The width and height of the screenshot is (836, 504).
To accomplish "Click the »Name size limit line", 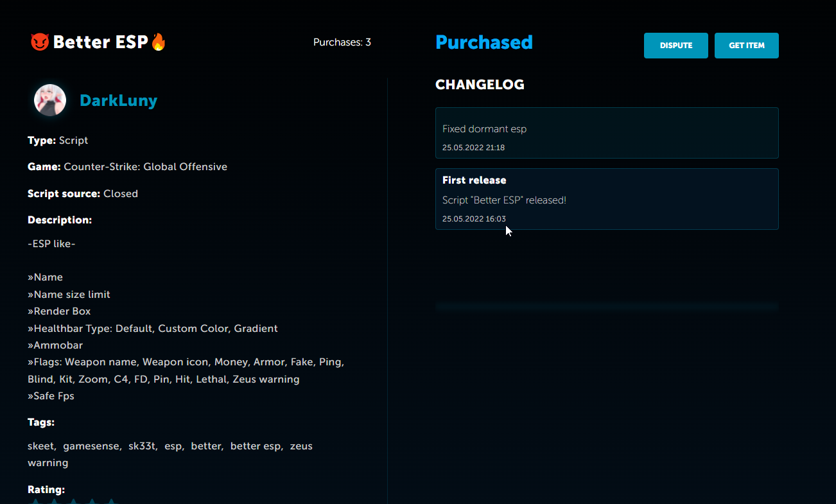I will click(69, 295).
